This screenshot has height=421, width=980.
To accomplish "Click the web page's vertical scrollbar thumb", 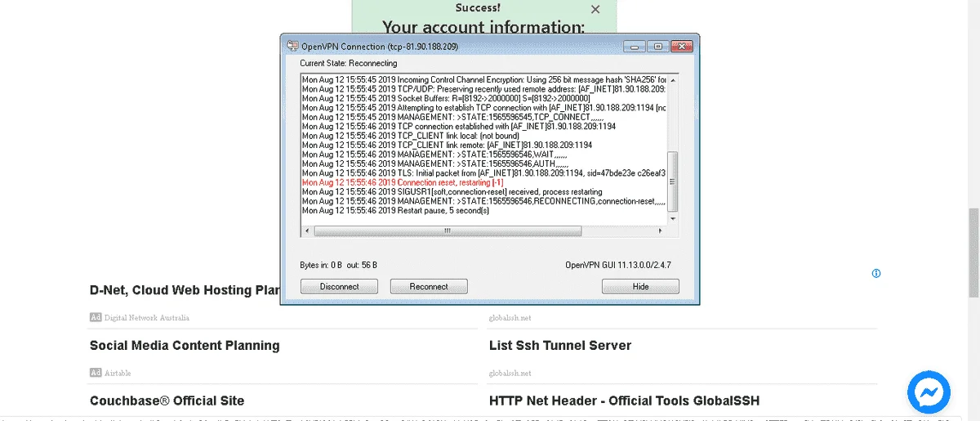I will [973, 254].
